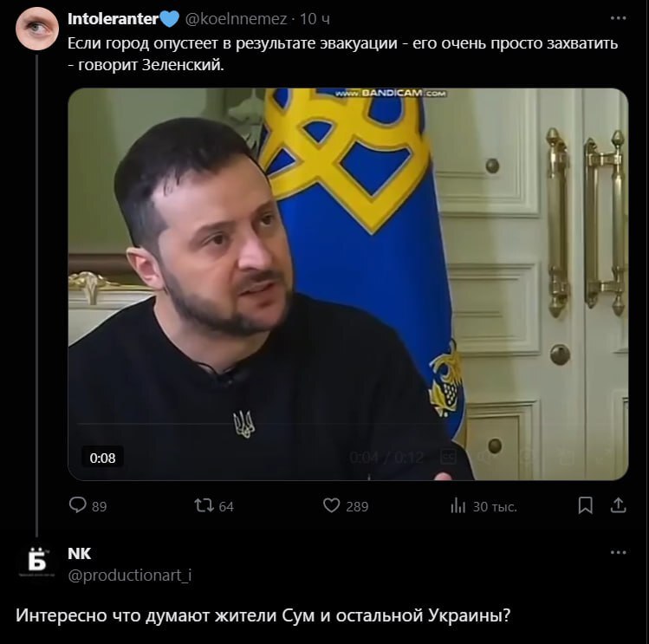The width and height of the screenshot is (649, 644).
Task: Open the reply icon with 89 comments
Action: point(77,505)
